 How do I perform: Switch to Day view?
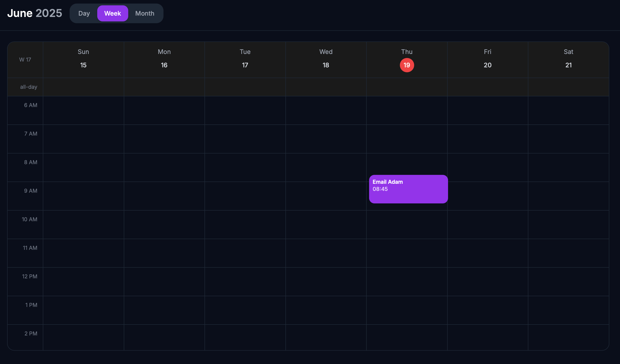coord(84,13)
